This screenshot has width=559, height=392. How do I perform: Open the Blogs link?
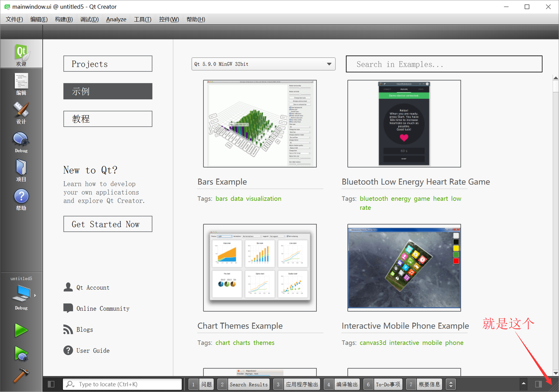pyautogui.click(x=85, y=330)
